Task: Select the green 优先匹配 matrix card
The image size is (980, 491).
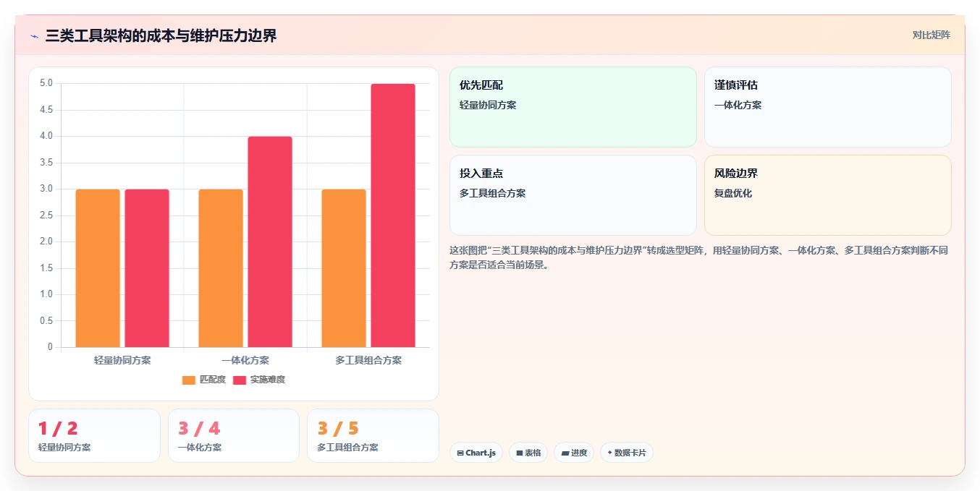Action: point(573,107)
